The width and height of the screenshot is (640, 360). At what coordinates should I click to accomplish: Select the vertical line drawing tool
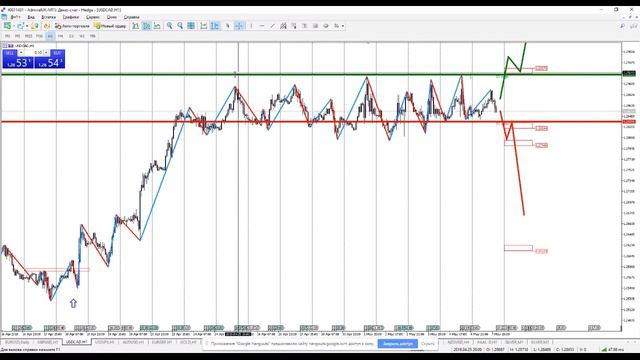251,26
